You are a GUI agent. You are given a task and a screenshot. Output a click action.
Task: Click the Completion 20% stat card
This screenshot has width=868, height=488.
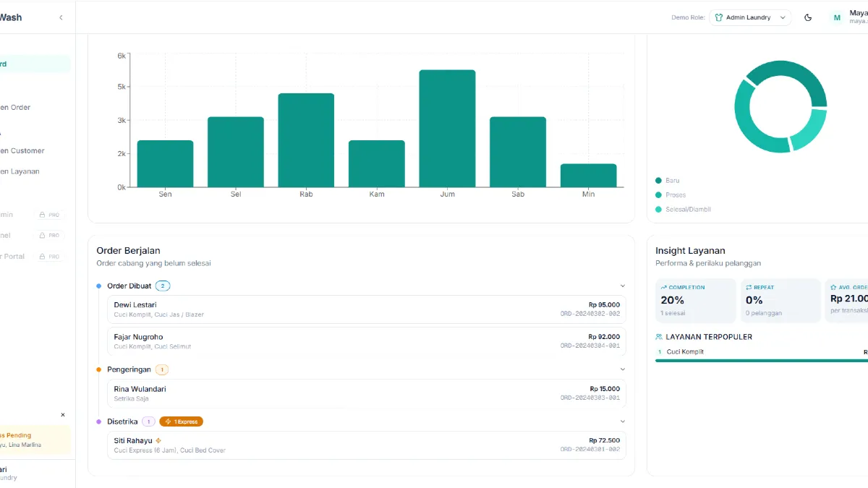[696, 301]
